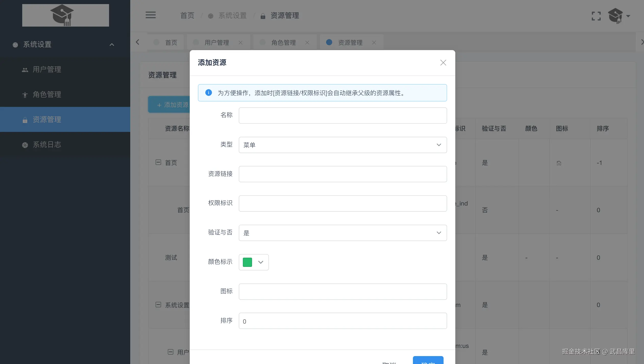Toggle fullscreen mode icon

point(596,16)
